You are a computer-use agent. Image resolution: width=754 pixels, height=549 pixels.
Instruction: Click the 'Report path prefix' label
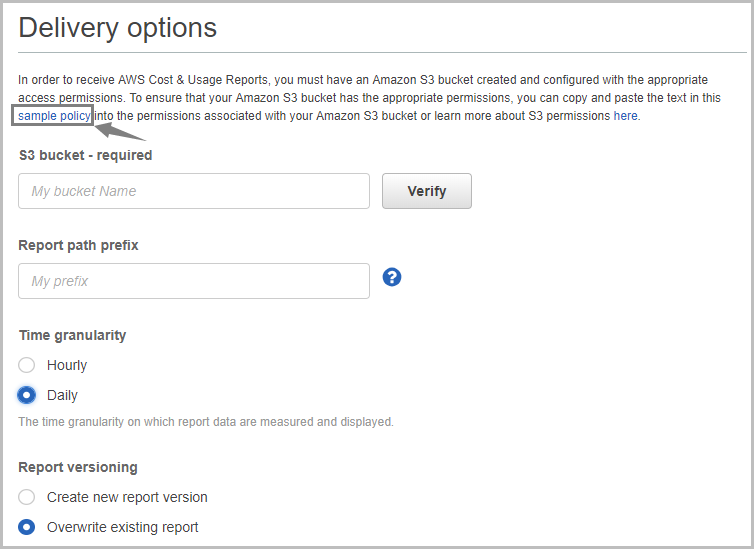[78, 245]
